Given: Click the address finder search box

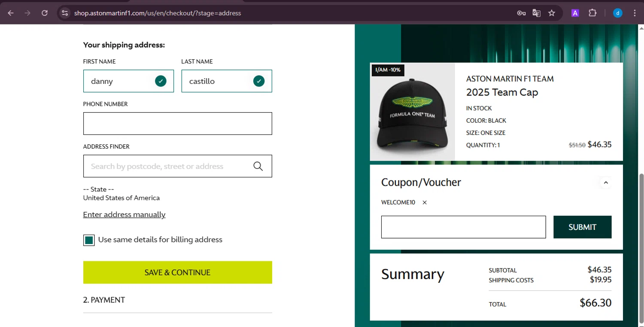Looking at the screenshot, I should tap(178, 166).
